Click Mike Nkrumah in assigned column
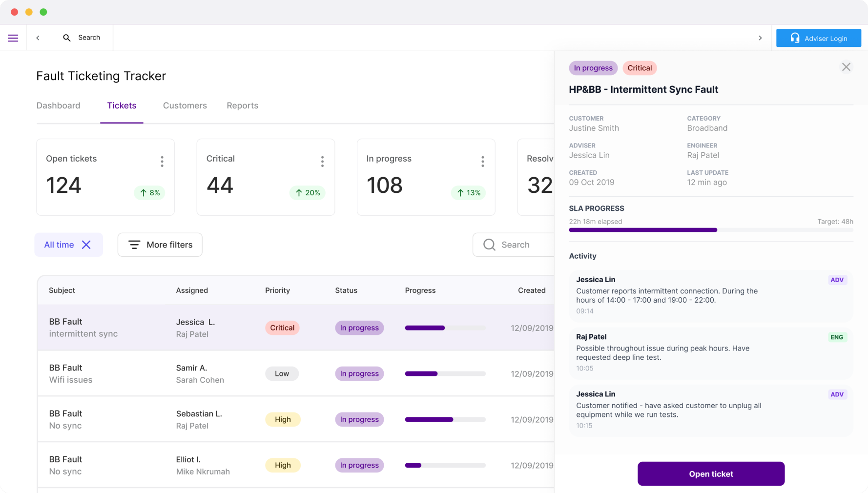868x493 pixels. click(203, 472)
